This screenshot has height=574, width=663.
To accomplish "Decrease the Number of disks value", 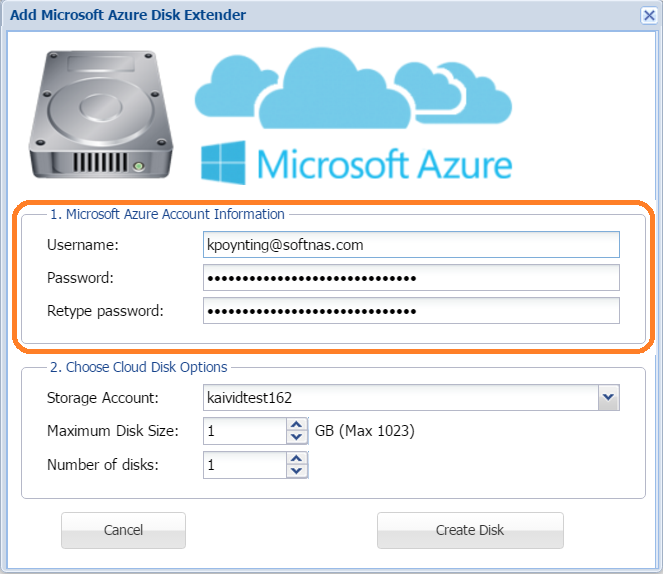I will [x=297, y=471].
